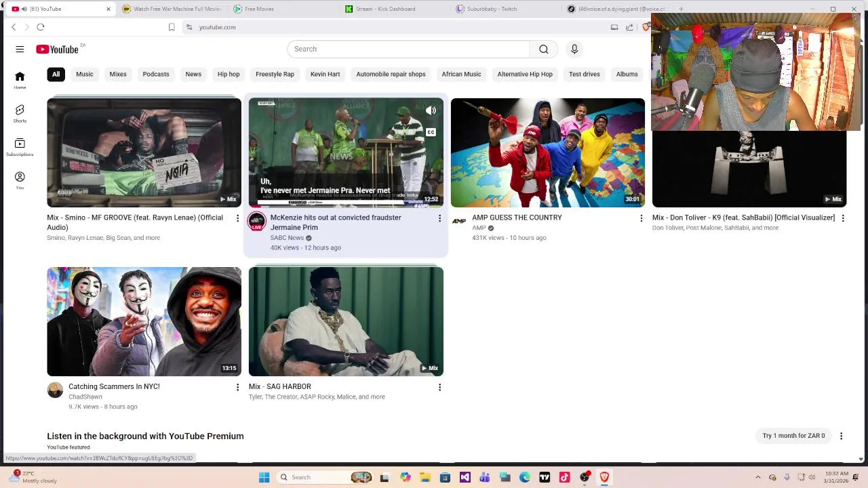
Task: Open AMP GUESS THE COUNTRY title
Action: click(x=517, y=218)
